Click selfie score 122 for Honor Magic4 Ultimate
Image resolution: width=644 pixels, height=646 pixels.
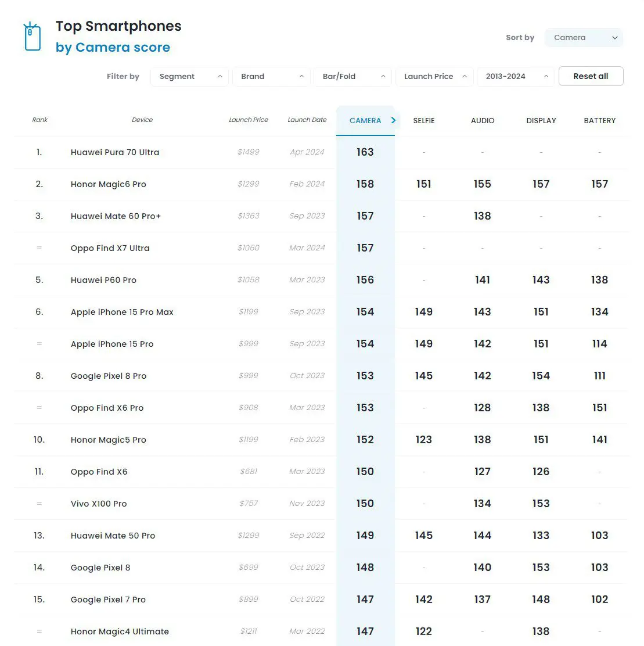tap(424, 631)
